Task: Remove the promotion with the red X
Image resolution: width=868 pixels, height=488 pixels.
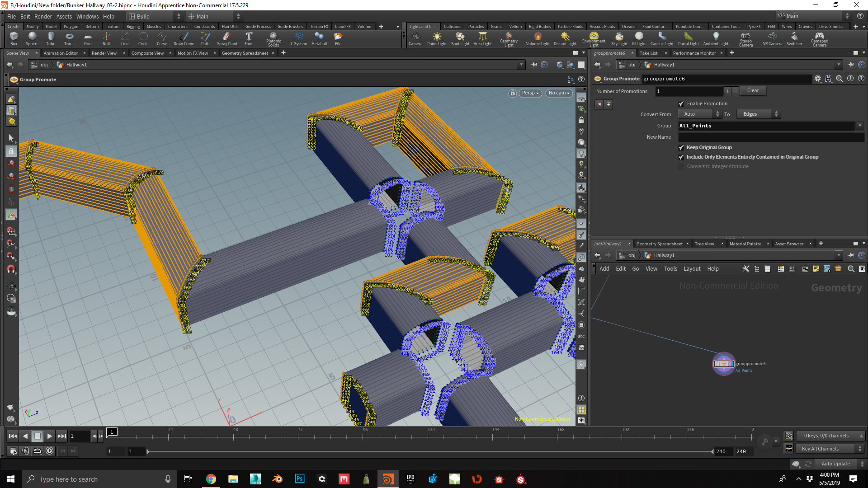Action: 599,104
